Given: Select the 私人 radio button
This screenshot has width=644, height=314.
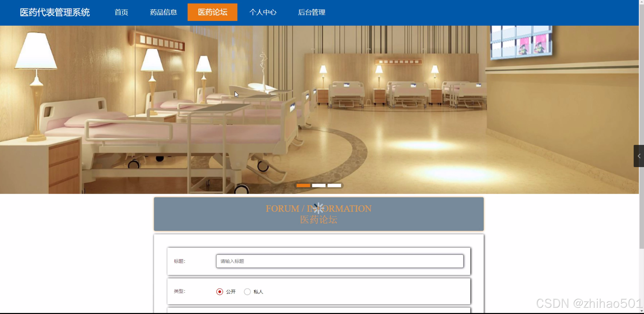Looking at the screenshot, I should pyautogui.click(x=247, y=292).
